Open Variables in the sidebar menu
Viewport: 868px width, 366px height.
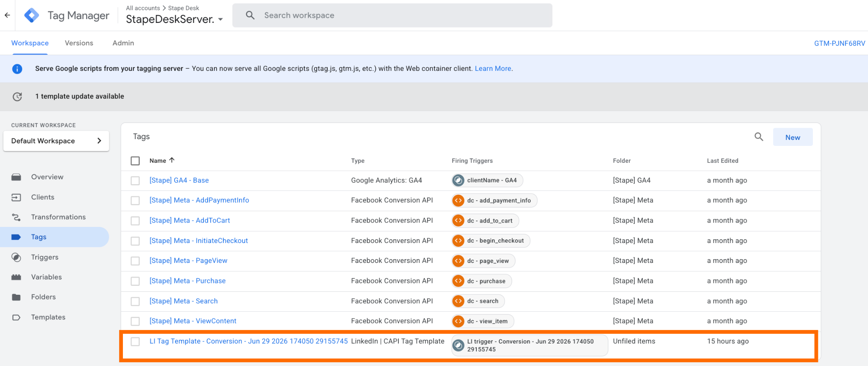[46, 277]
